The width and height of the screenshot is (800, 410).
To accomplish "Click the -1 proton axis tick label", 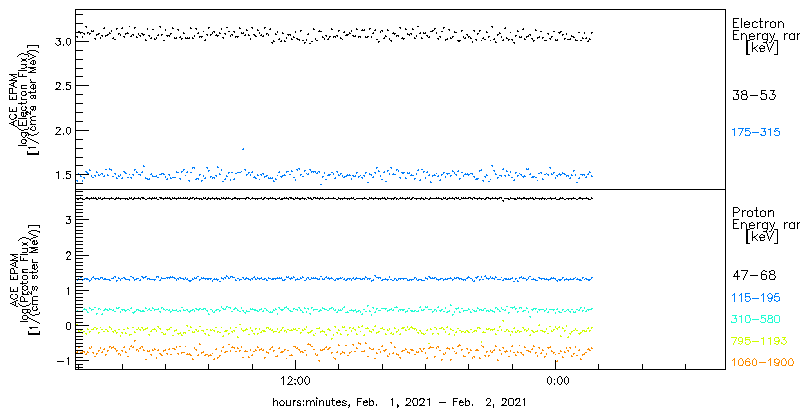I will [x=65, y=360].
